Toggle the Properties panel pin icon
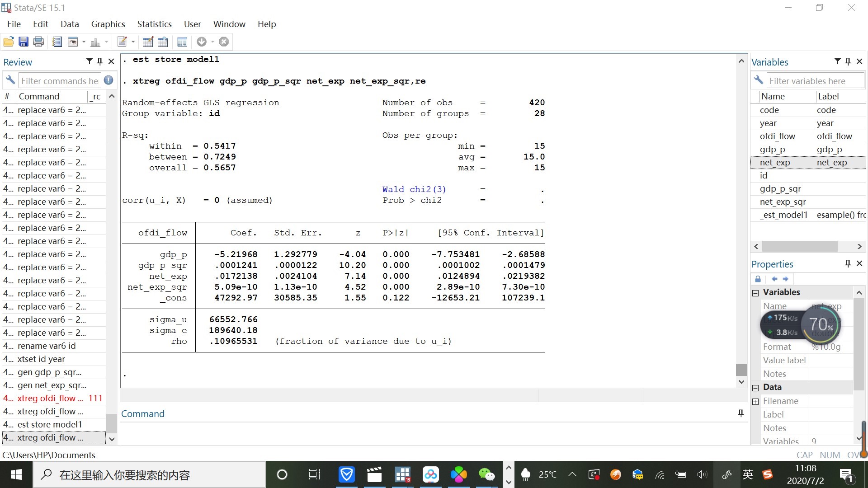Screen dimensions: 868x488 [x=848, y=263]
